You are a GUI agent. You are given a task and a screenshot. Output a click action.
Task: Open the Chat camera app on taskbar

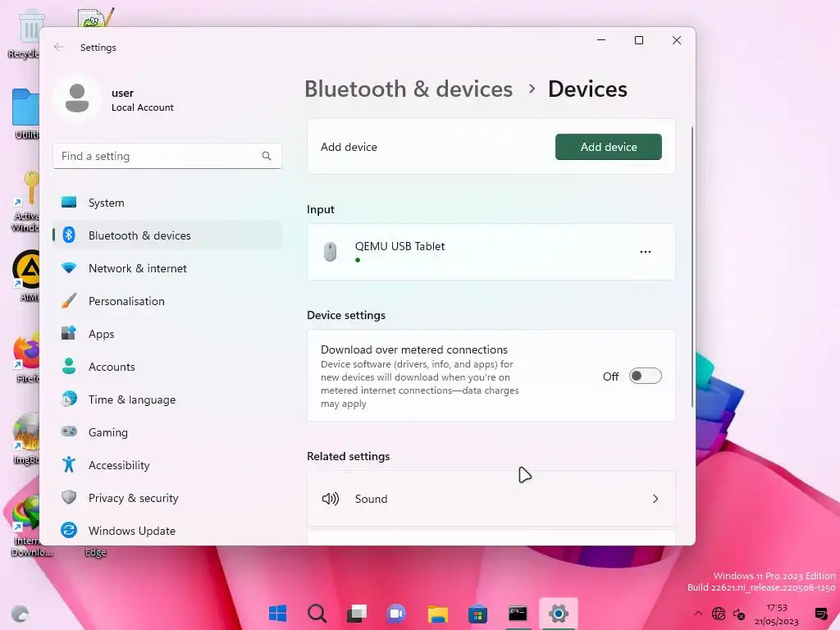click(x=396, y=614)
